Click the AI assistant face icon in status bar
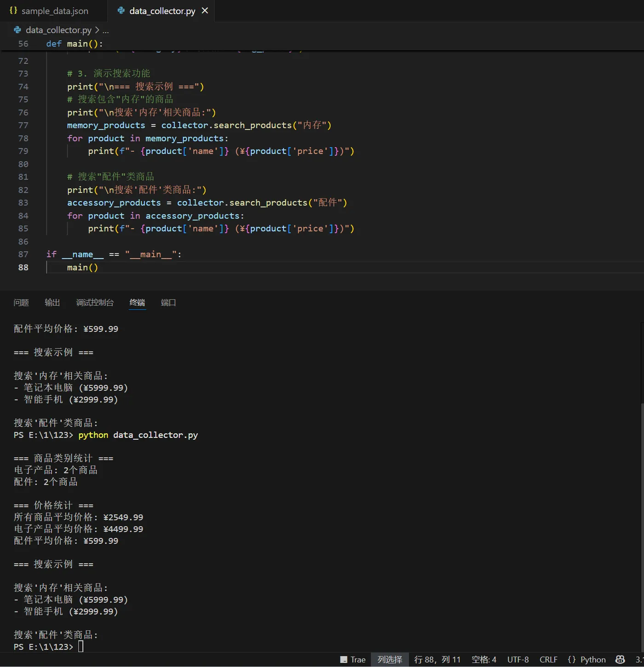 tap(620, 660)
